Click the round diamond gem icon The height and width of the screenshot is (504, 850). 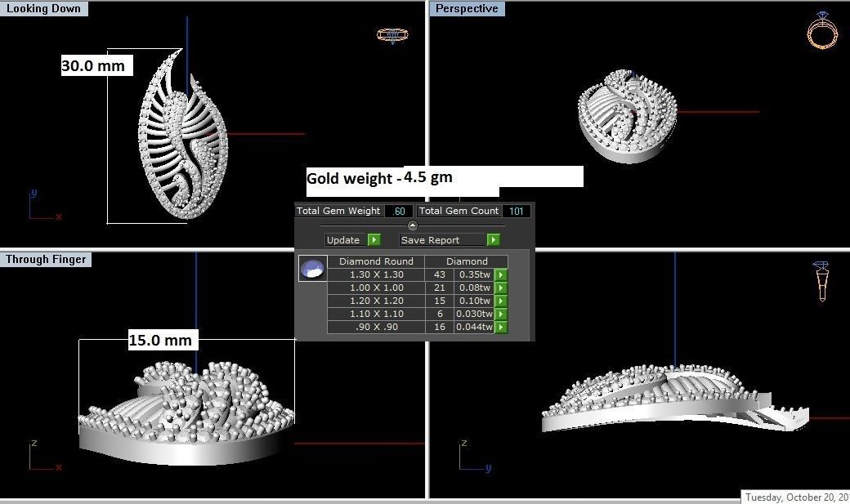313,268
